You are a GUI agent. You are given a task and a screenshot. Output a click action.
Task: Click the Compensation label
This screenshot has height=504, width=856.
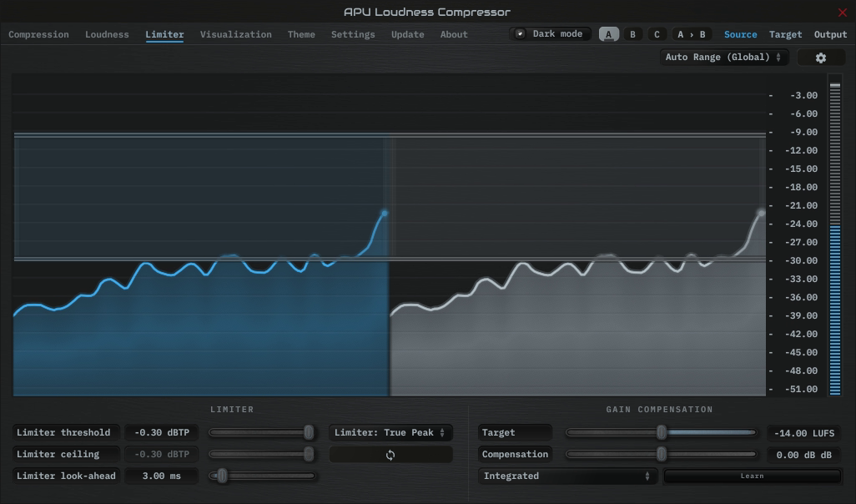(515, 454)
